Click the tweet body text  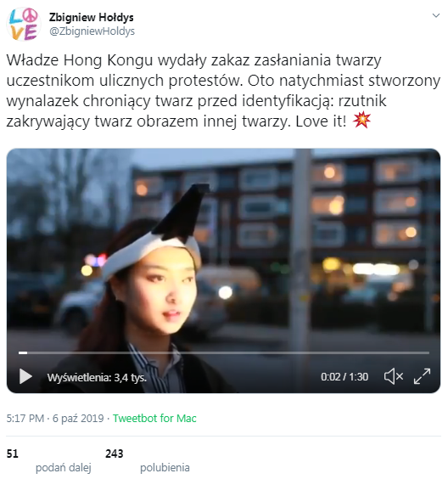(x=223, y=91)
